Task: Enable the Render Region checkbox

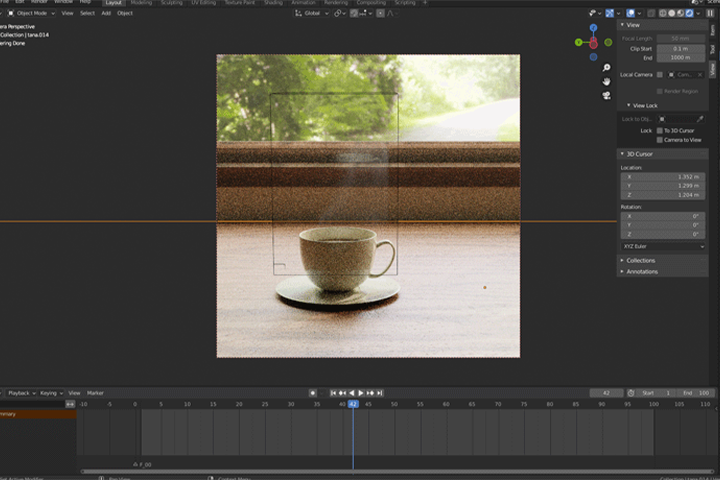Action: pos(660,91)
